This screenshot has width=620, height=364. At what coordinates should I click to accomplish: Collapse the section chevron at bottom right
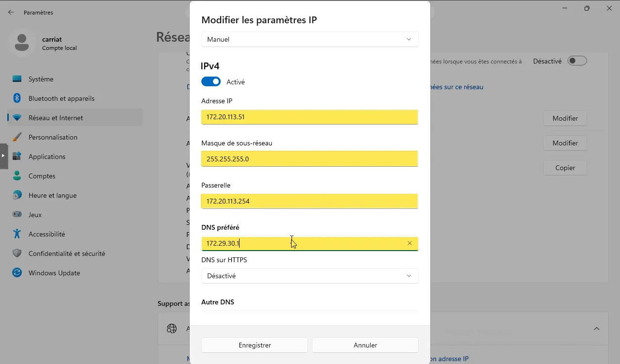point(596,329)
